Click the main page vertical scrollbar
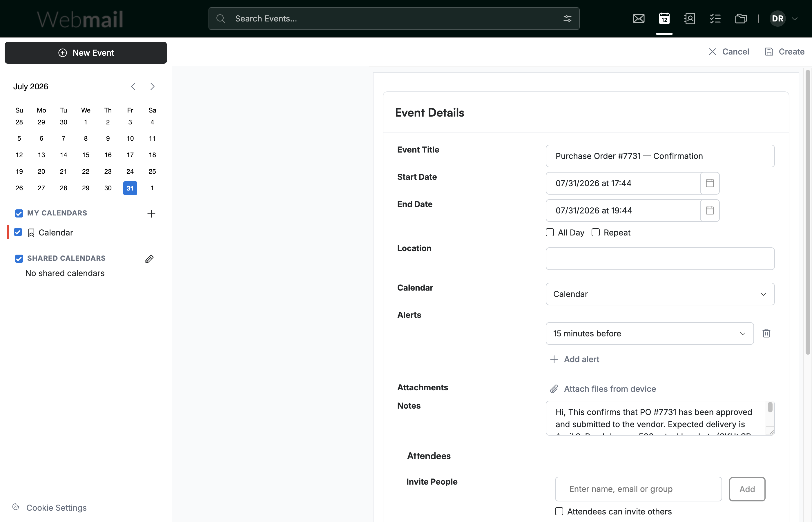812x522 pixels. click(808, 213)
